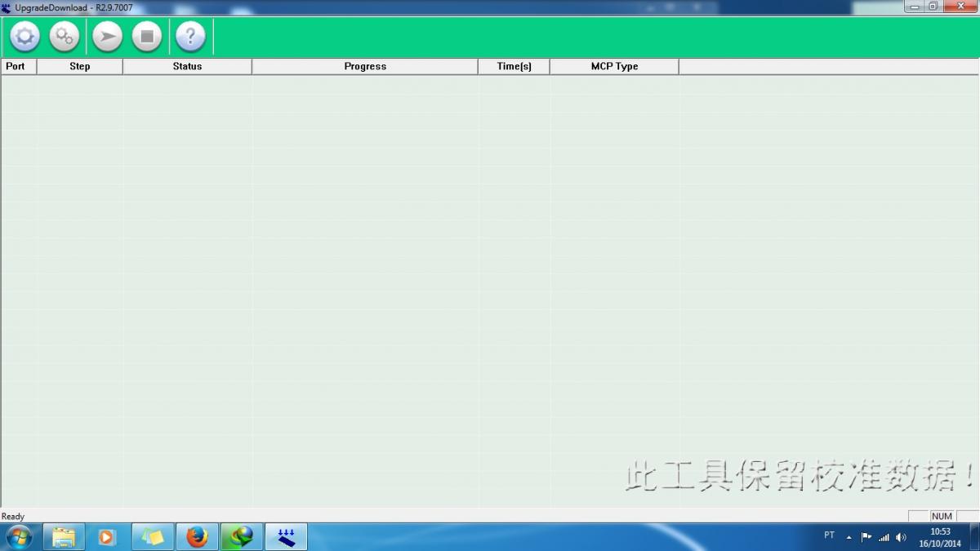Start downloading with the play arrow icon
The height and width of the screenshot is (551, 980).
[x=107, y=37]
